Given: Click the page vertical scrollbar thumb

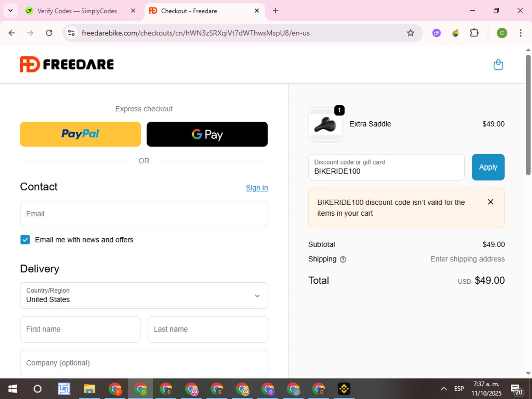Looking at the screenshot, I should 528,115.
